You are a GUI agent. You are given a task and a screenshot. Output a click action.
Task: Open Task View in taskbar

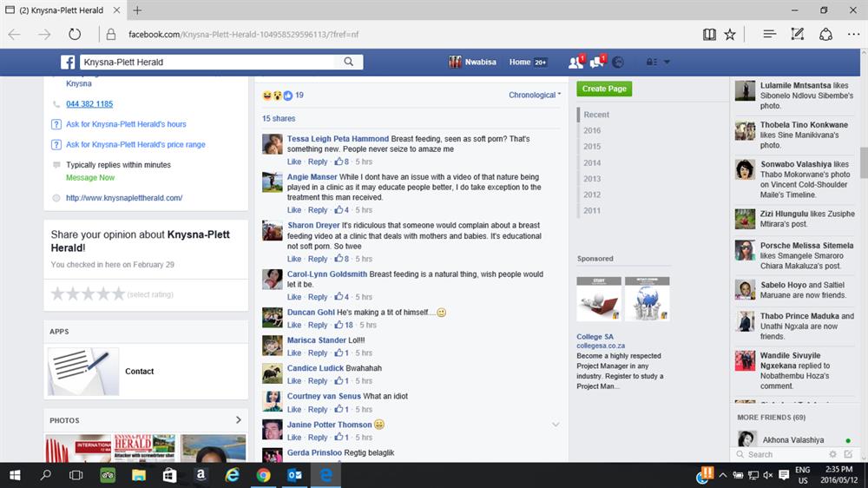76,475
